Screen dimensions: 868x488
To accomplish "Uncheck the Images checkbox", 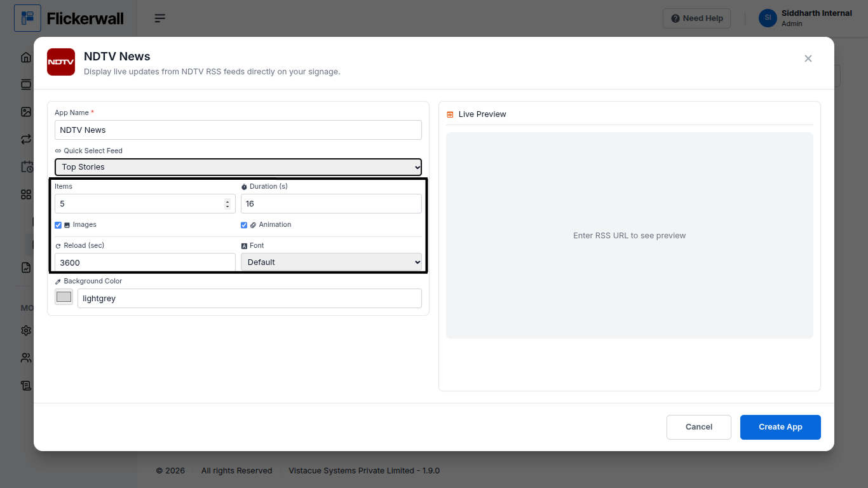I will 58,225.
